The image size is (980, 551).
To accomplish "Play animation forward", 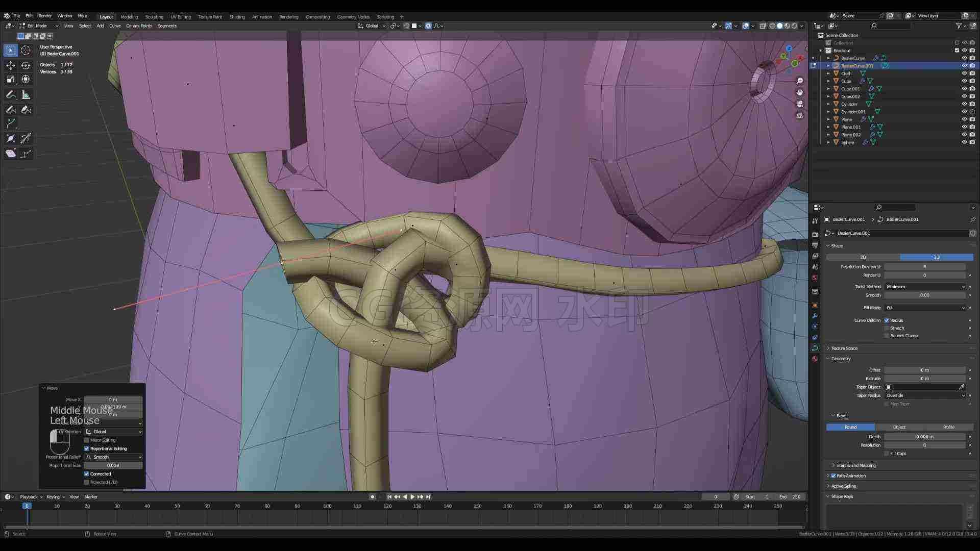I will 412,497.
